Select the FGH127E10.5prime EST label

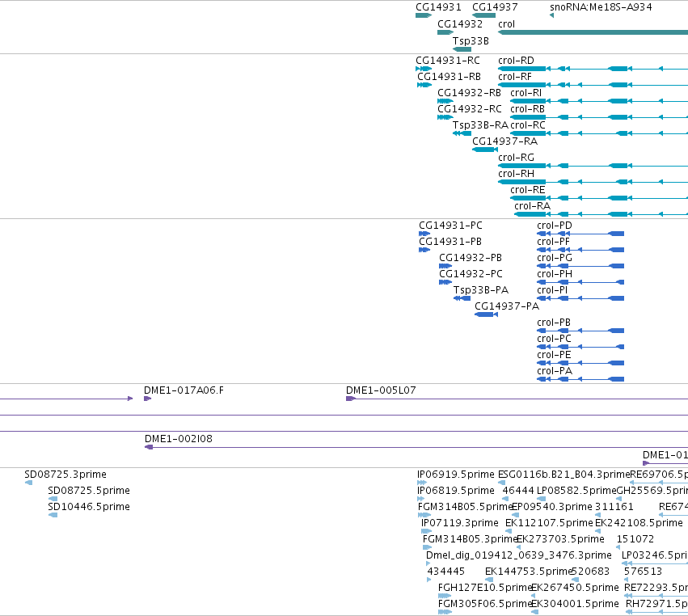click(x=485, y=588)
